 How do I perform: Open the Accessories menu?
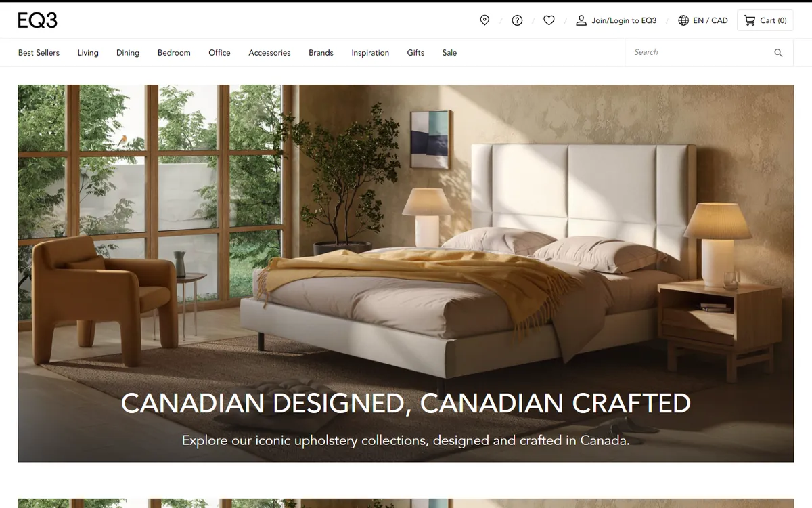click(269, 53)
